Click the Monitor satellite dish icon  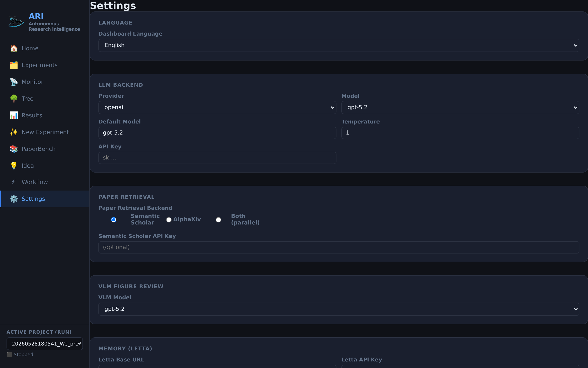point(14,82)
